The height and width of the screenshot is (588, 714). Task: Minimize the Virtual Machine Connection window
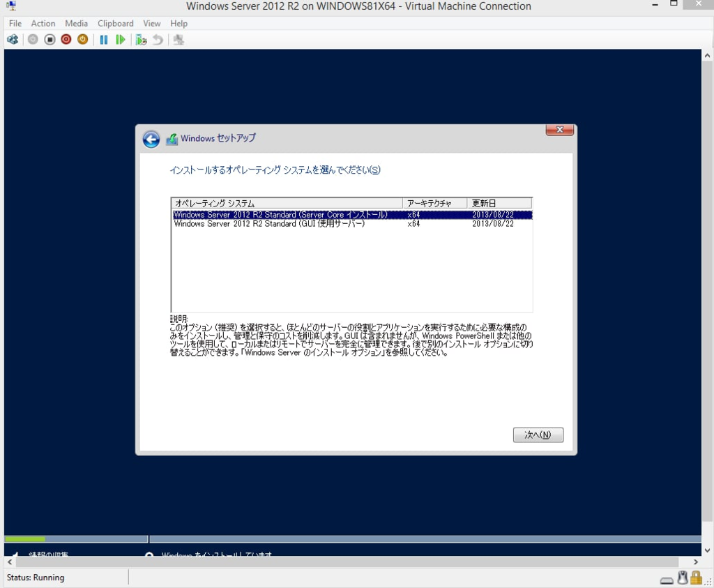655,5
